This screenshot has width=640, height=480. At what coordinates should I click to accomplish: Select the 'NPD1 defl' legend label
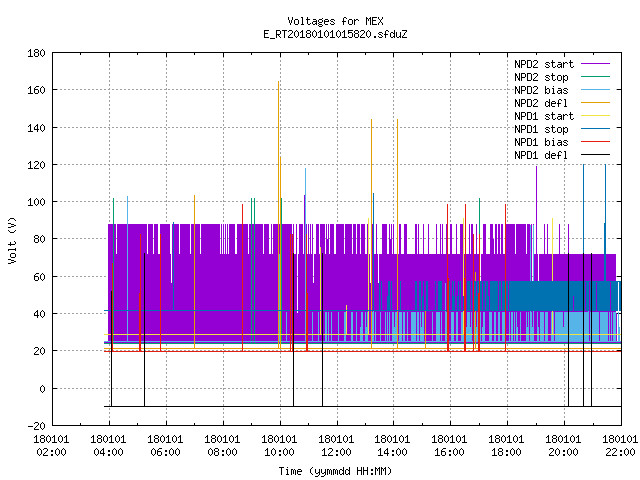point(541,156)
